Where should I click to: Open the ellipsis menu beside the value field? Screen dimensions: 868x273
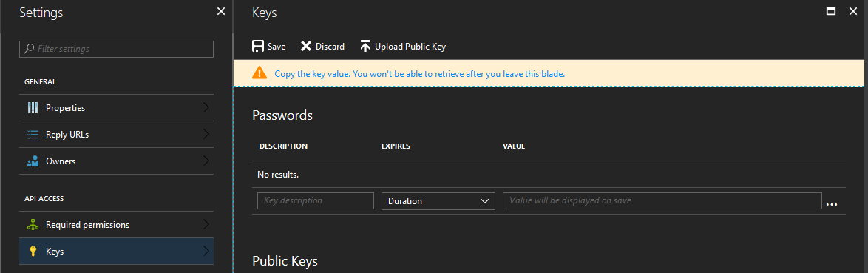click(x=831, y=204)
